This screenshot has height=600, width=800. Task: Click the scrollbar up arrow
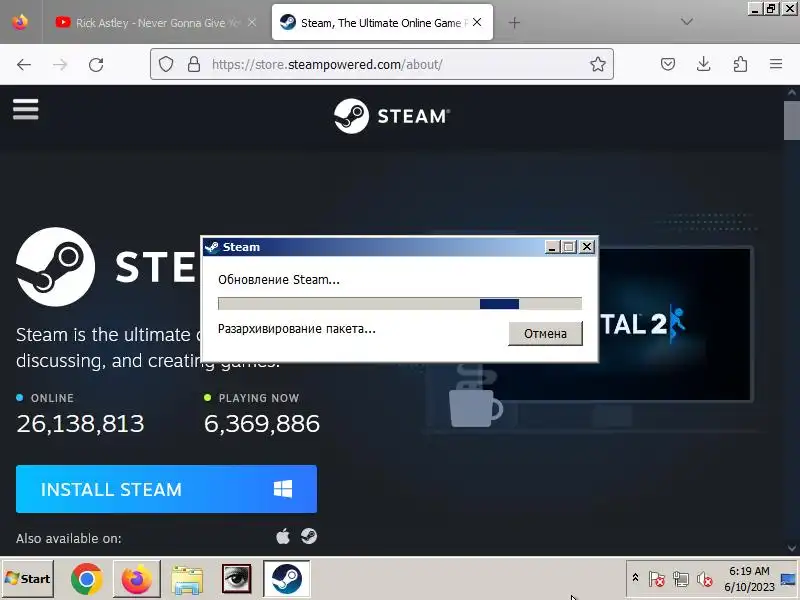tap(791, 93)
